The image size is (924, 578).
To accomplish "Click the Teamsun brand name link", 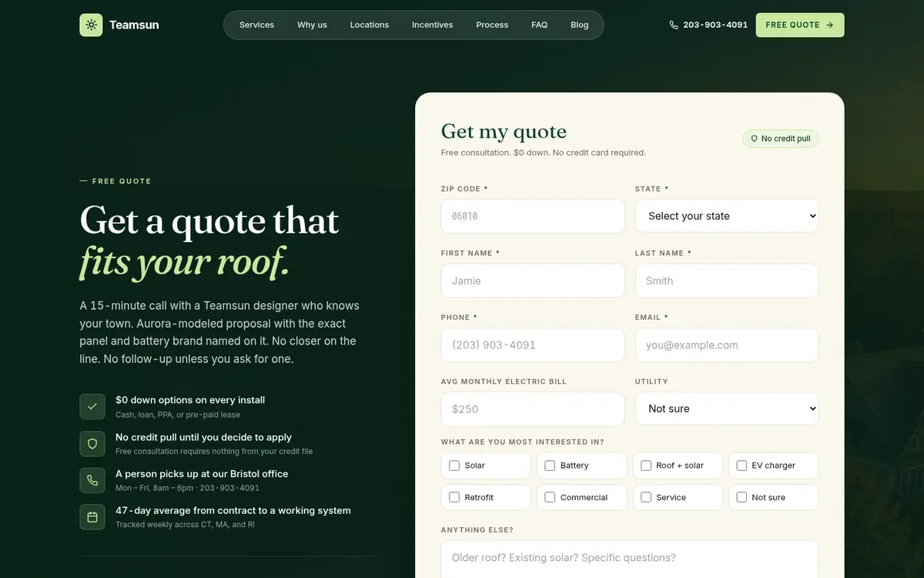I will [134, 25].
